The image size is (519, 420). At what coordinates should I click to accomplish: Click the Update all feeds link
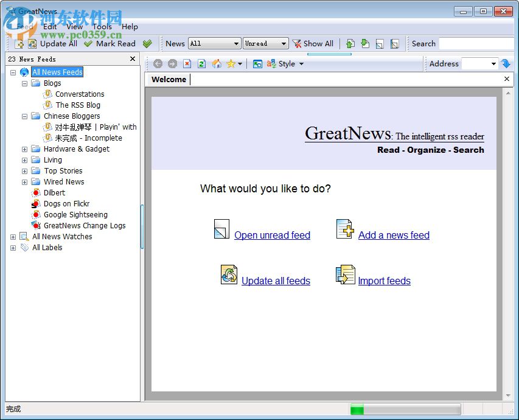click(x=276, y=281)
